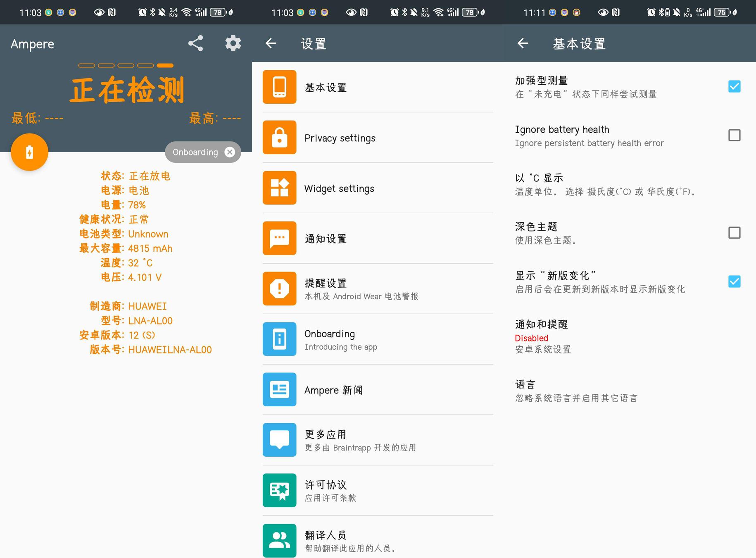
Task: Click the alert icon for 提醒设置
Action: tap(279, 289)
